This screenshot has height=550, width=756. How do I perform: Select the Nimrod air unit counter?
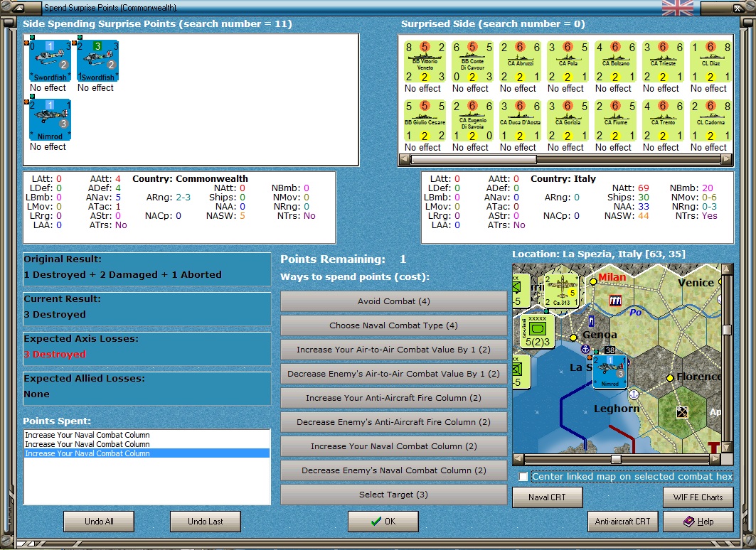point(50,119)
